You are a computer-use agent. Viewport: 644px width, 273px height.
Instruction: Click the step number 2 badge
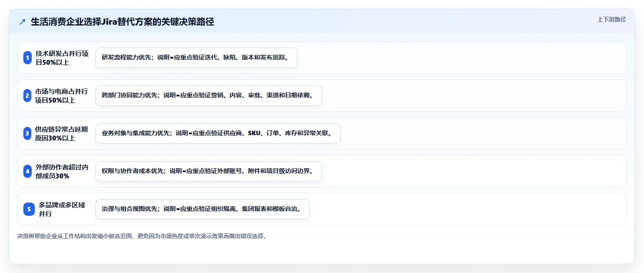[27, 96]
